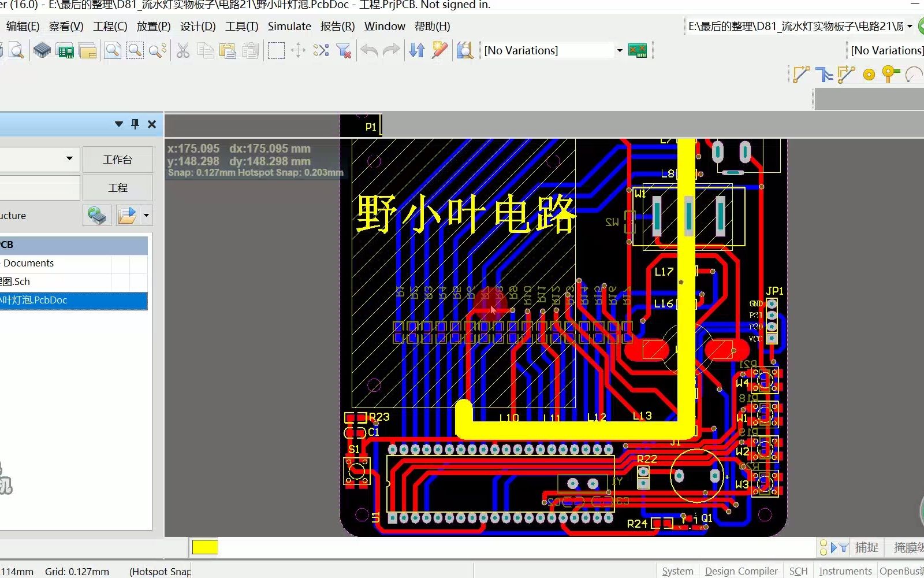Click the Copy icon
Viewport: 924px width, 578px height.
coord(206,51)
